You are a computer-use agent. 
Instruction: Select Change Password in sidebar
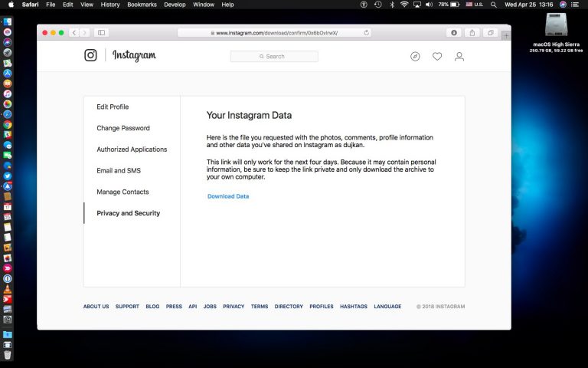tap(123, 128)
